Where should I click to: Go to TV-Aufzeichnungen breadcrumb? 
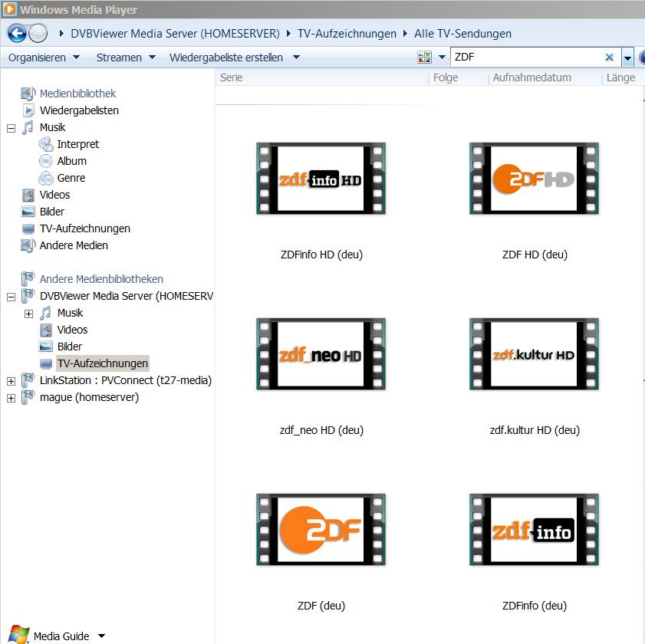[347, 33]
